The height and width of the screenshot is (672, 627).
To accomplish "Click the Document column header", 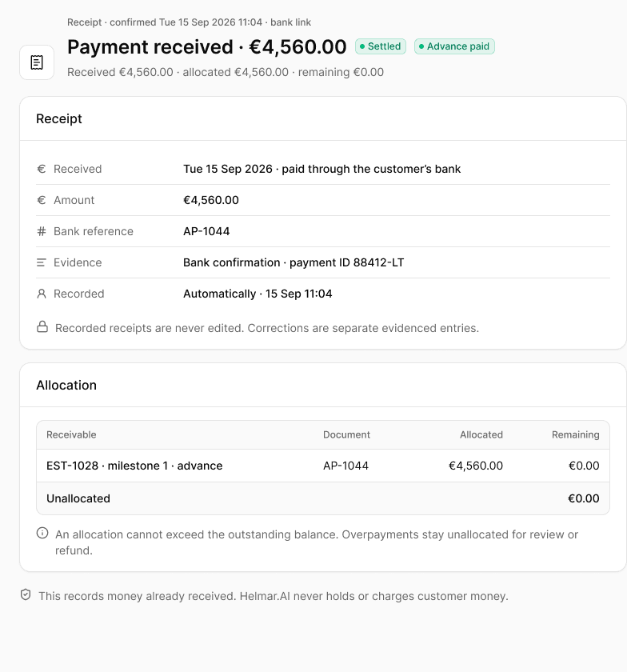I will pyautogui.click(x=347, y=435).
